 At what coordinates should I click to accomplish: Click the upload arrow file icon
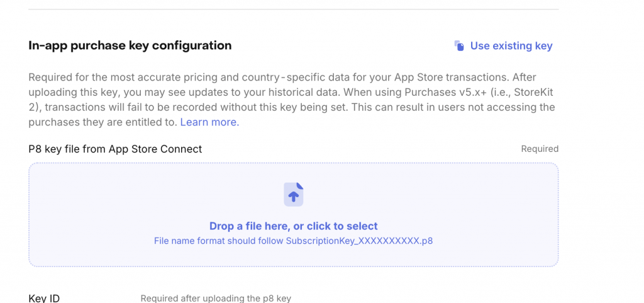pos(294,195)
